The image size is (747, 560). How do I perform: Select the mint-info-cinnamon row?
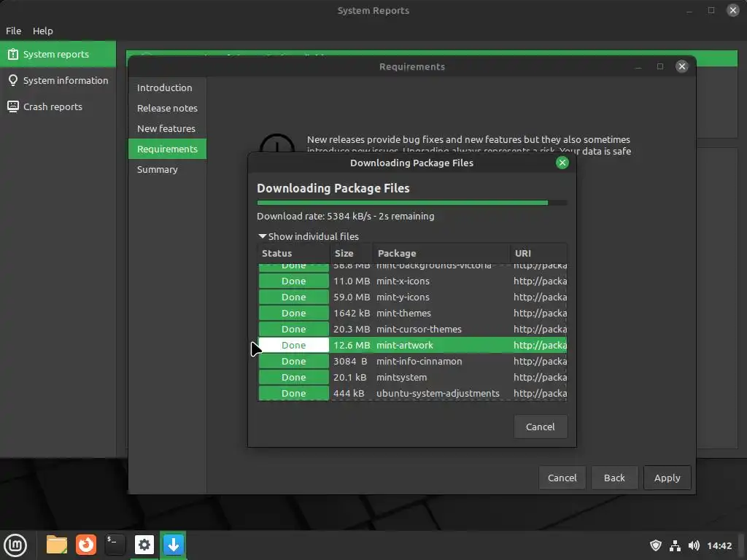pos(412,362)
